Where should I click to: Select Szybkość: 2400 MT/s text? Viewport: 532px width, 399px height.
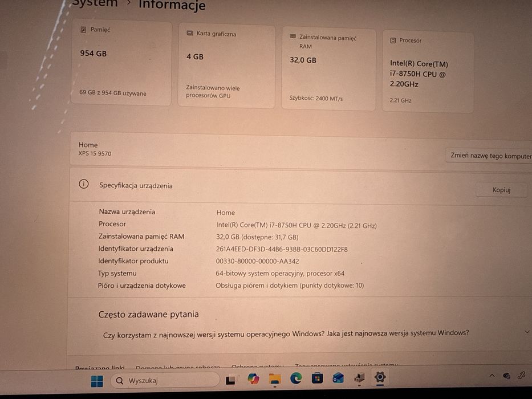coord(316,99)
